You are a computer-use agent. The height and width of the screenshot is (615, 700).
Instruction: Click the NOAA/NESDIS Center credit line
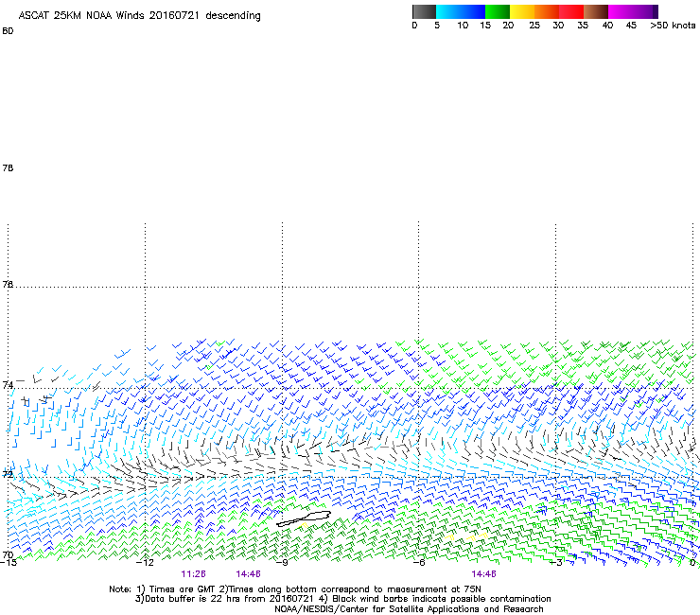pyautogui.click(x=409, y=609)
